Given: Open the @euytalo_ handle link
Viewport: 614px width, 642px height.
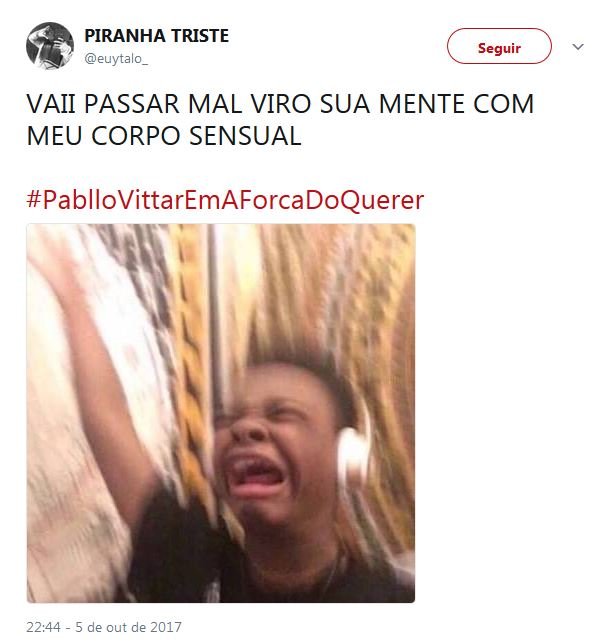Looking at the screenshot, I should coord(116,59).
